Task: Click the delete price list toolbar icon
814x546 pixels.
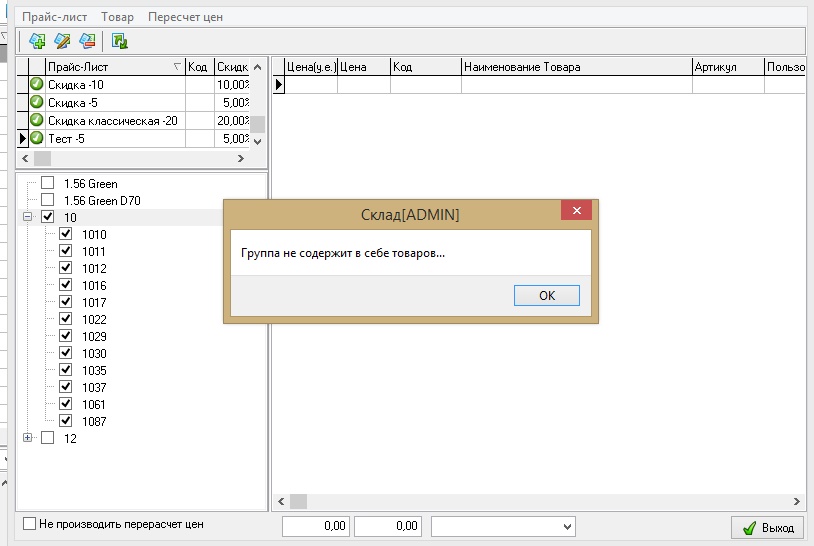Action: tap(87, 41)
